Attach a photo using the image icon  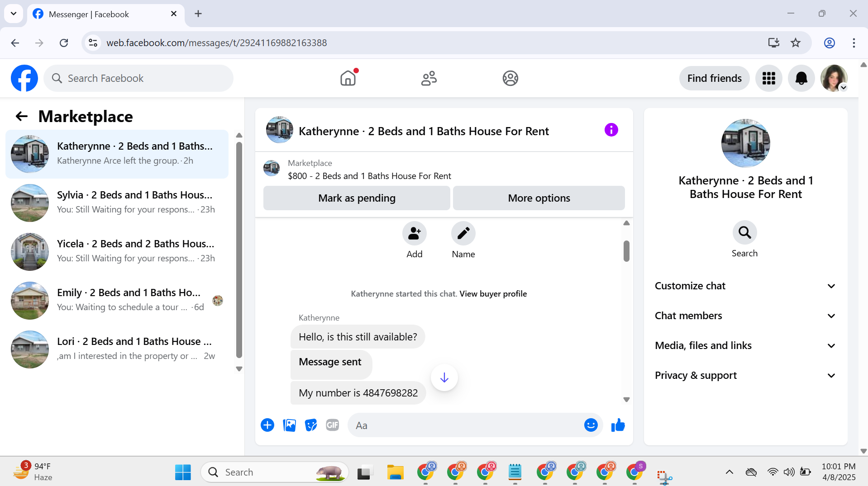(289, 425)
